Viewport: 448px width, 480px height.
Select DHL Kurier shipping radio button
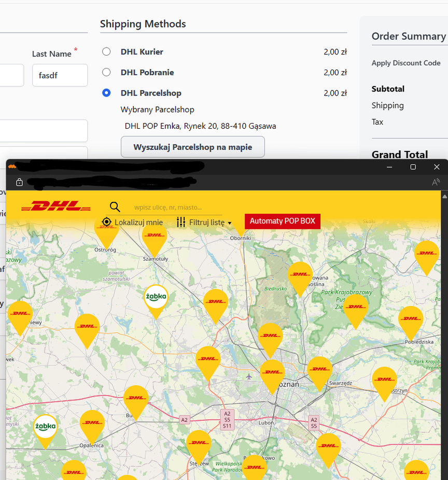106,51
